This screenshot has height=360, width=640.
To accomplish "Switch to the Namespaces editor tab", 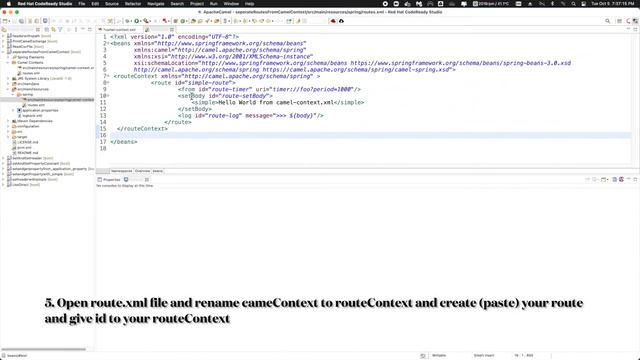I will (x=122, y=171).
